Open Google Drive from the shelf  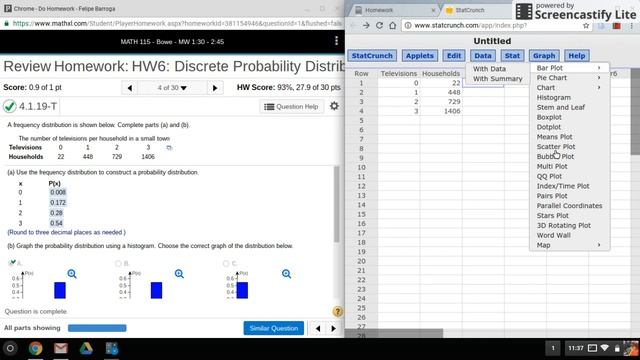click(x=86, y=348)
